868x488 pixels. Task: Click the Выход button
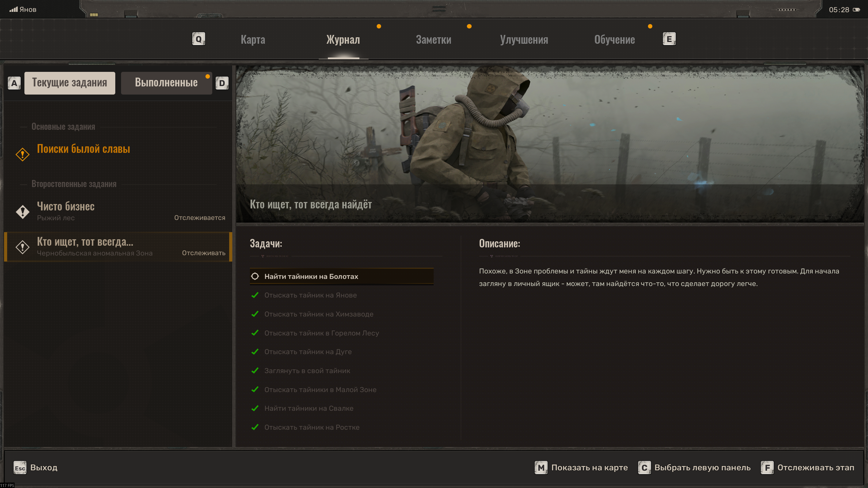click(43, 468)
